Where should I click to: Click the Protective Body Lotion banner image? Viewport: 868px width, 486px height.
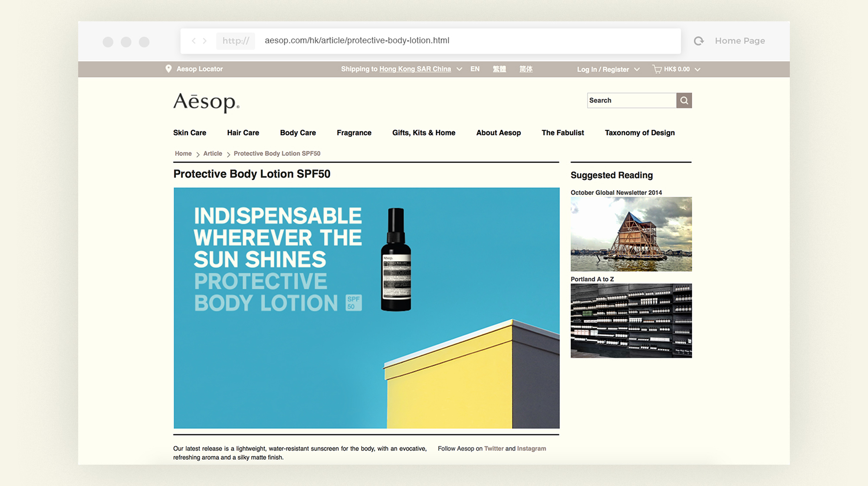[x=367, y=308]
